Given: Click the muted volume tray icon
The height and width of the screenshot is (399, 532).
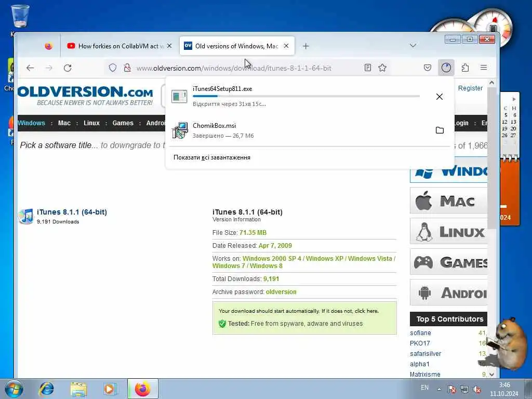Looking at the screenshot, I should (477, 389).
